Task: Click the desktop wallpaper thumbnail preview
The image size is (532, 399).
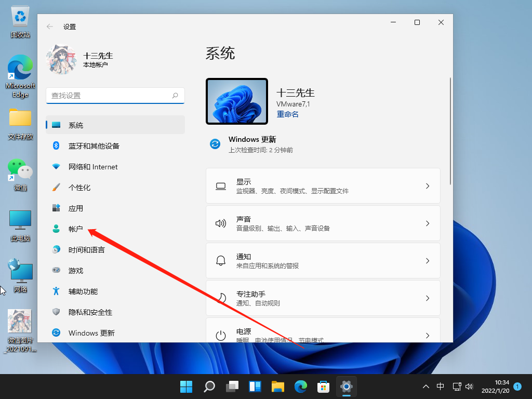Action: tap(237, 101)
